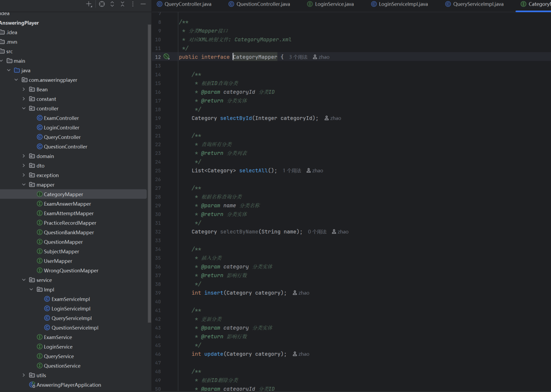Viewport: 551px width, 392px height.
Task: Click zhao author hint next to insert method
Action: pos(301,293)
